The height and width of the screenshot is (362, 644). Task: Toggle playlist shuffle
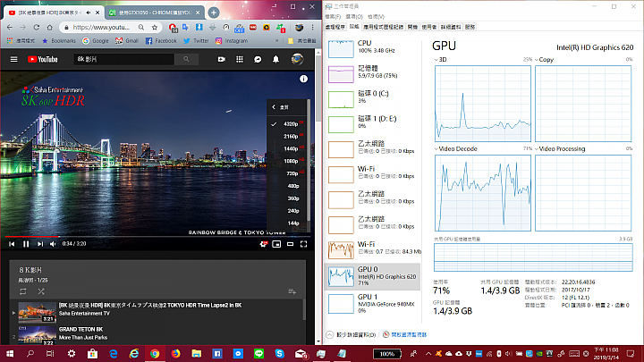pos(41,291)
